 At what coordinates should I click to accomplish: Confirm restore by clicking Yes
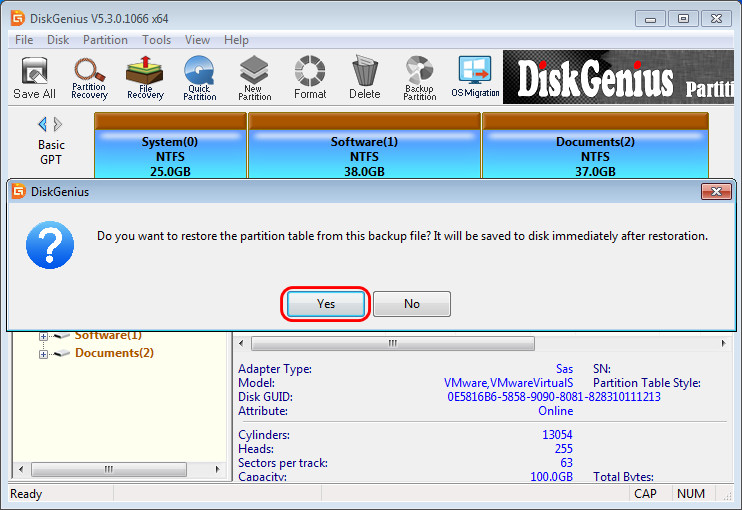point(326,304)
